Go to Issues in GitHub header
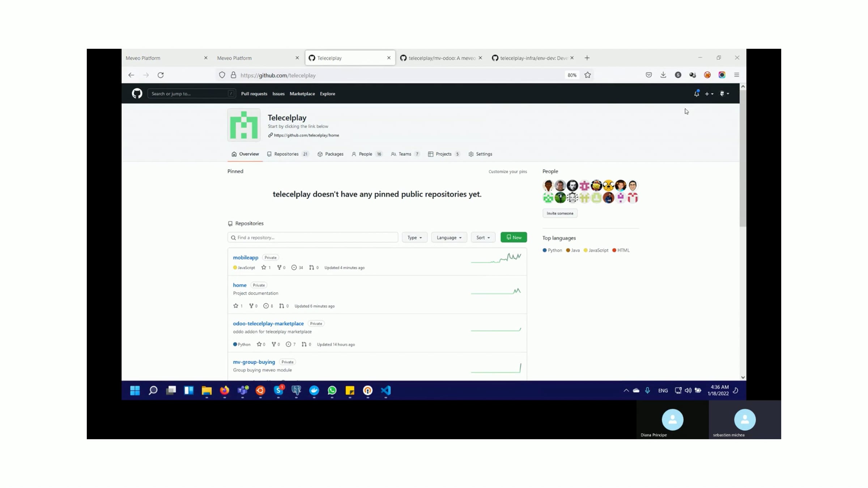Image resolution: width=868 pixels, height=488 pixels. click(278, 94)
